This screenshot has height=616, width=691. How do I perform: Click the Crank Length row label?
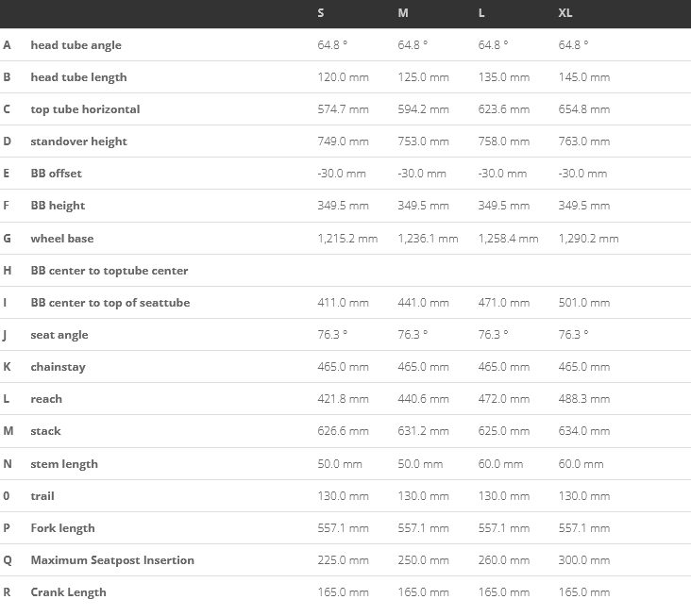tap(68, 592)
